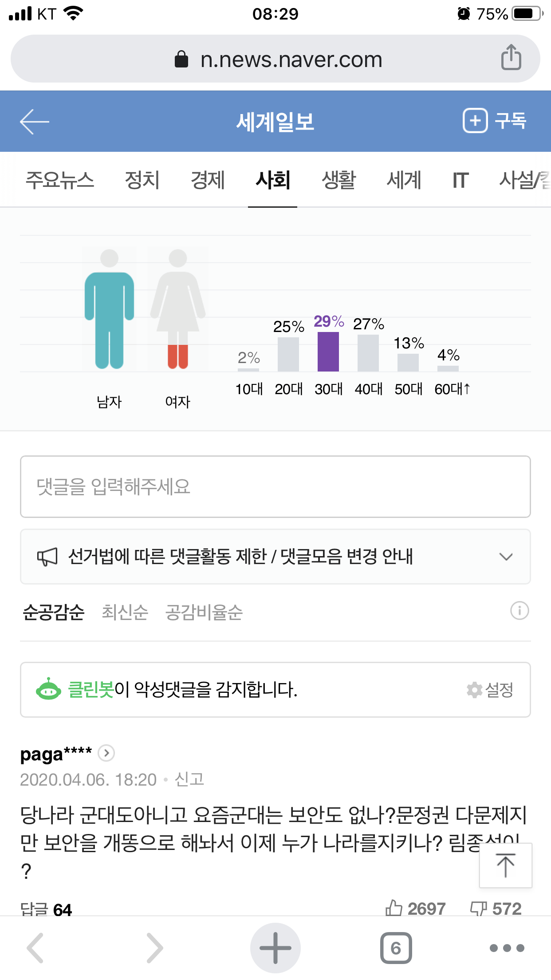Sort comments by 최신순
The height and width of the screenshot is (980, 551).
(x=125, y=612)
